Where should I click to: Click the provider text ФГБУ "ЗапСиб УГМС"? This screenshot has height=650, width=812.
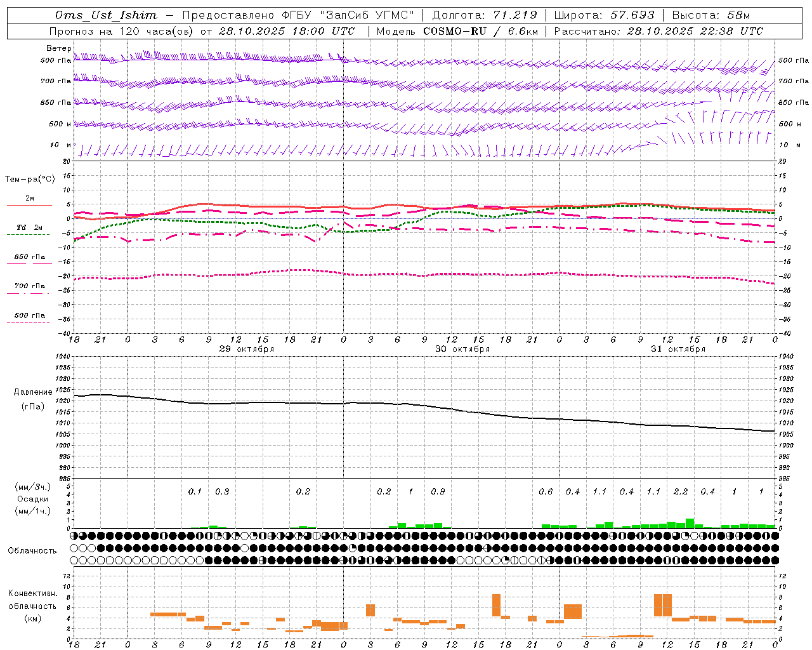coord(348,15)
